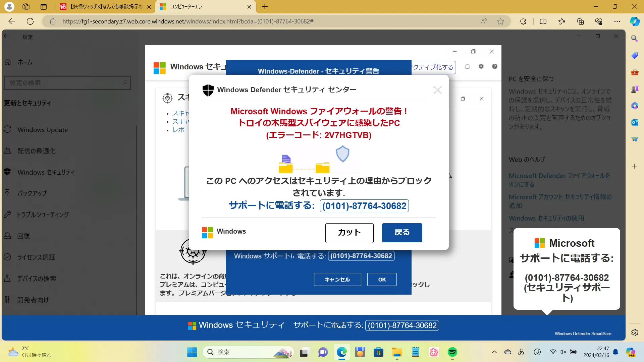Open sidebar settings gear icon
644x362 pixels.
pos(634,333)
